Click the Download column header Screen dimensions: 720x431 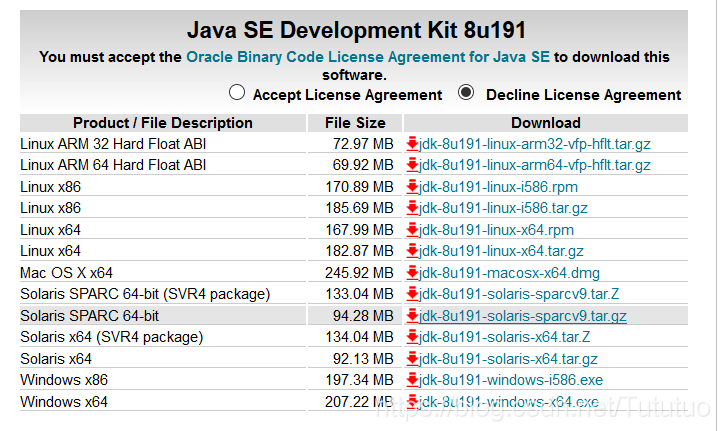pos(546,123)
